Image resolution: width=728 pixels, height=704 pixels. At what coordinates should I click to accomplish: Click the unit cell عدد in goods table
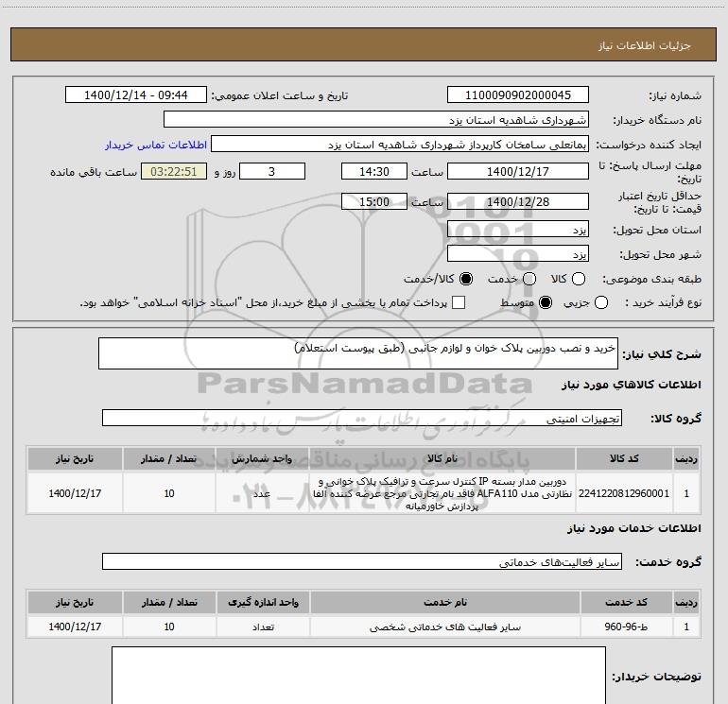point(262,493)
